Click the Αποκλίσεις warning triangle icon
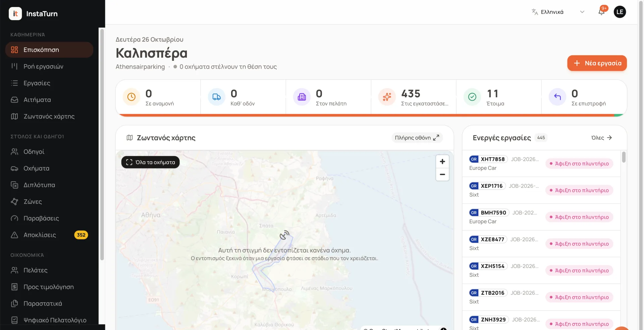The width and height of the screenshot is (644, 330). tap(14, 235)
